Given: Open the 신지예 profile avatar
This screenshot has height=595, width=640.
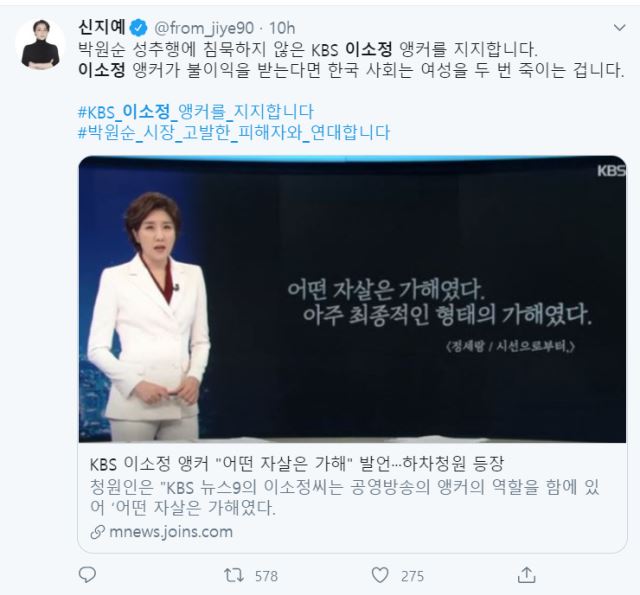Looking at the screenshot, I should point(40,44).
